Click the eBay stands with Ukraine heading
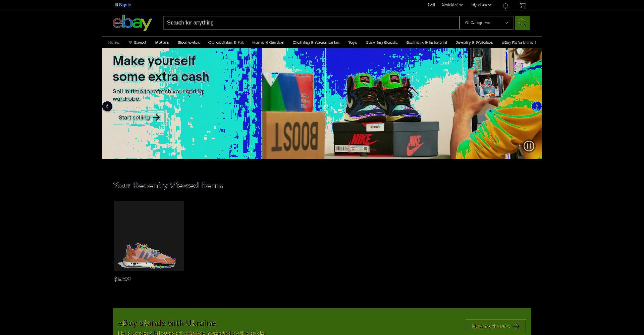The width and height of the screenshot is (644, 335). click(x=167, y=323)
